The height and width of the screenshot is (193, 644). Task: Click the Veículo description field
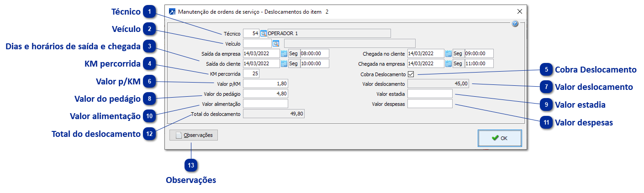350,43
